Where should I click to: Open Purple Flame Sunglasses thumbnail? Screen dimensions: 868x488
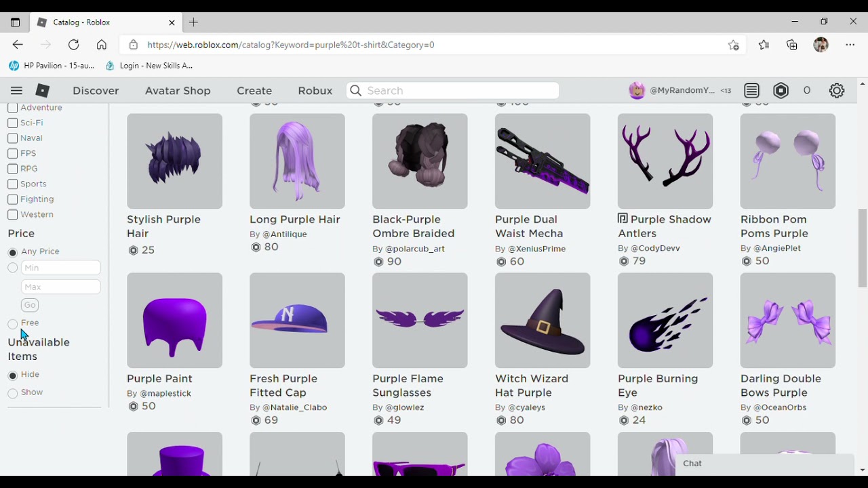(420, 321)
